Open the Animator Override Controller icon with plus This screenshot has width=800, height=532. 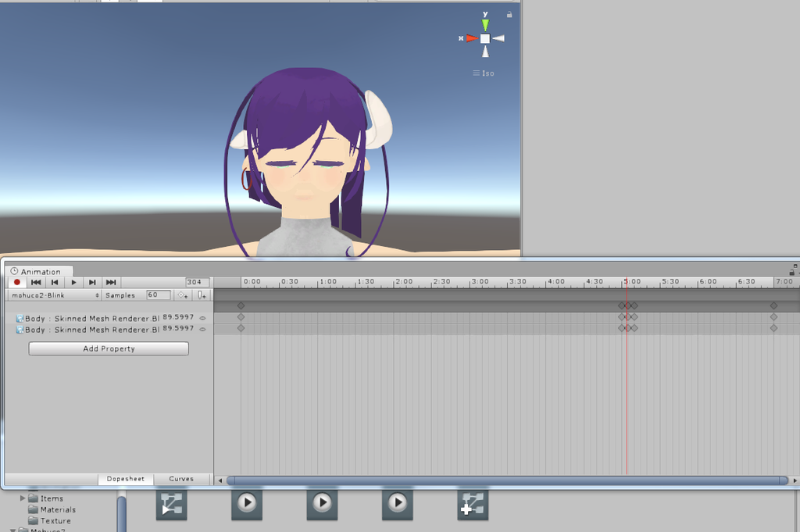pyautogui.click(x=473, y=505)
